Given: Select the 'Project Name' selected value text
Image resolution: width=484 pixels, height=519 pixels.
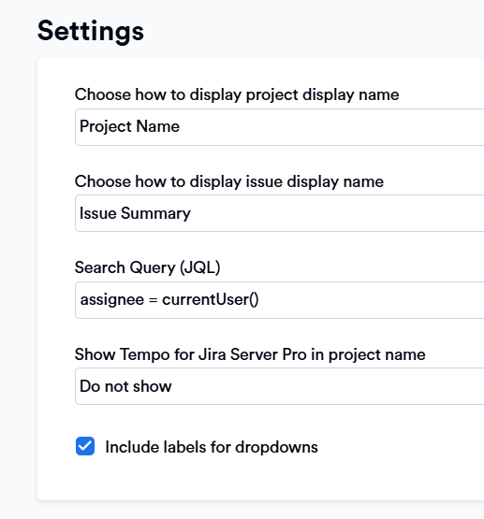Looking at the screenshot, I should (129, 127).
